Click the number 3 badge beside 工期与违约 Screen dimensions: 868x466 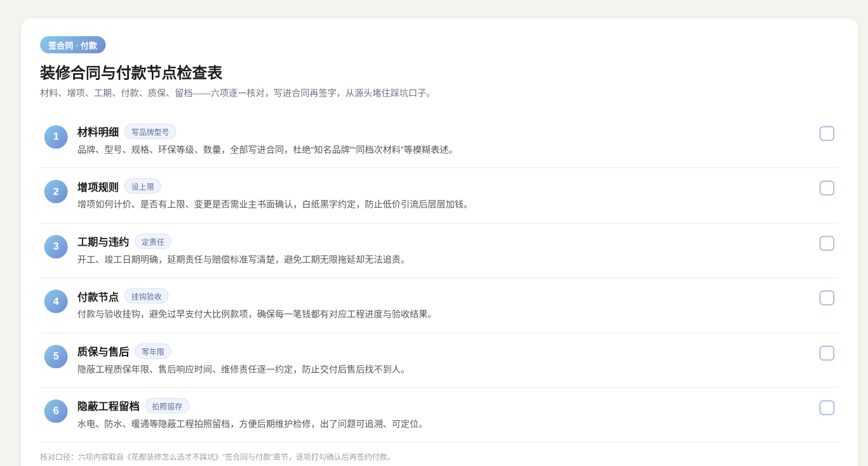point(56,246)
